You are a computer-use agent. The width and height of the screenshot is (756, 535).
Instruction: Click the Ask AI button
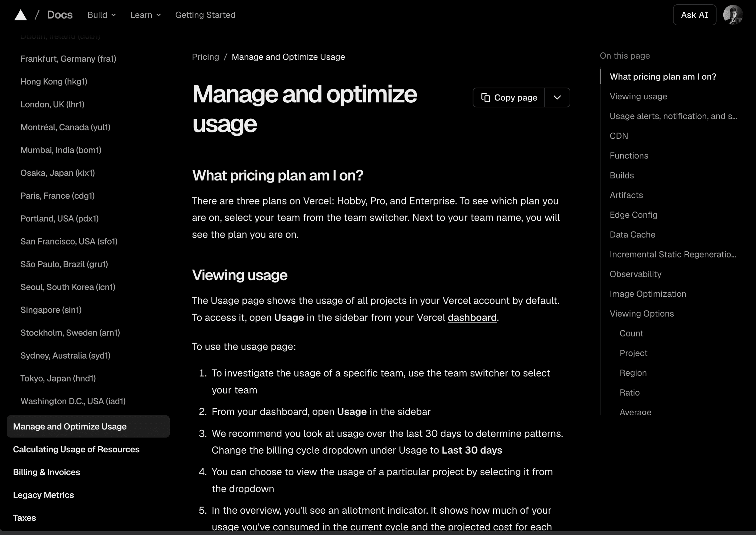[x=694, y=15]
